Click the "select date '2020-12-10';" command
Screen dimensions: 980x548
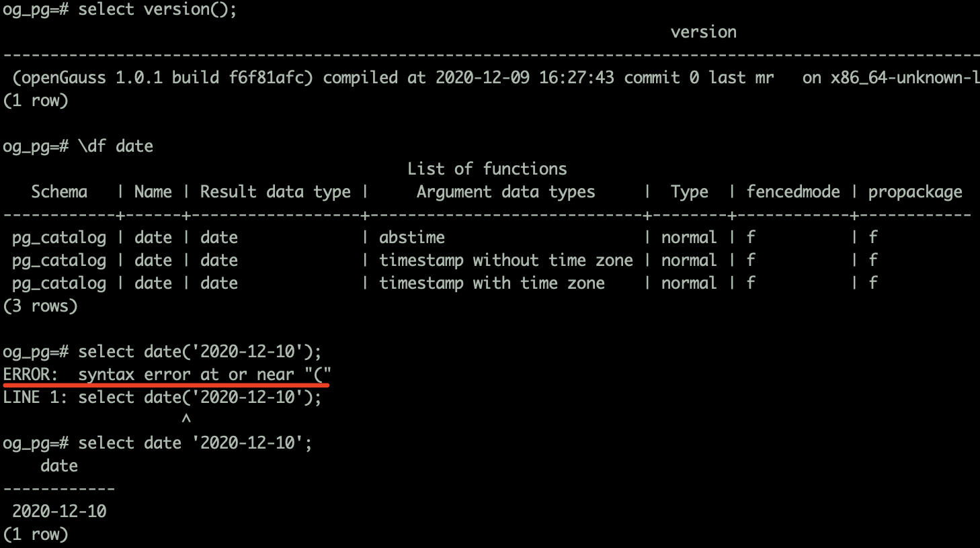pyautogui.click(x=195, y=443)
